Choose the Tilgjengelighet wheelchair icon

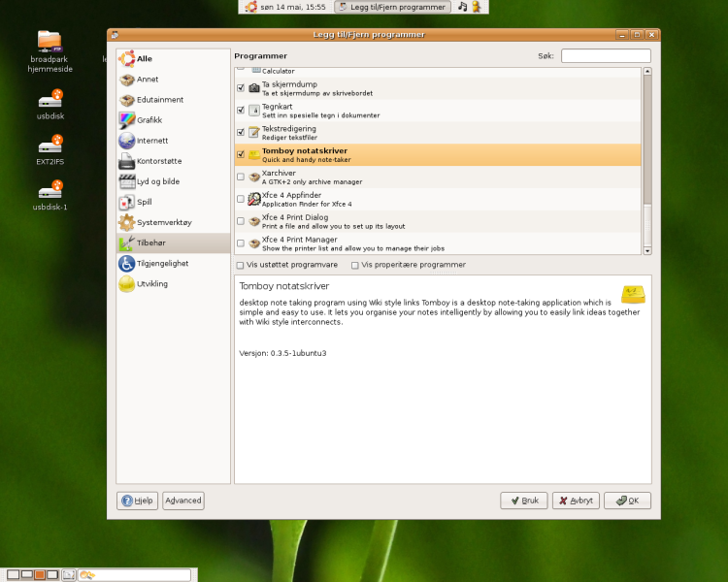click(127, 264)
